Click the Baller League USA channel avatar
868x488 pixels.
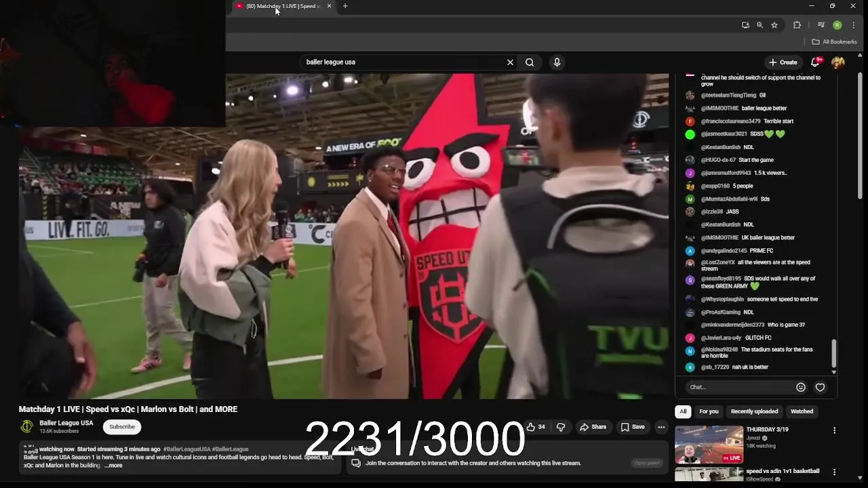(x=27, y=427)
